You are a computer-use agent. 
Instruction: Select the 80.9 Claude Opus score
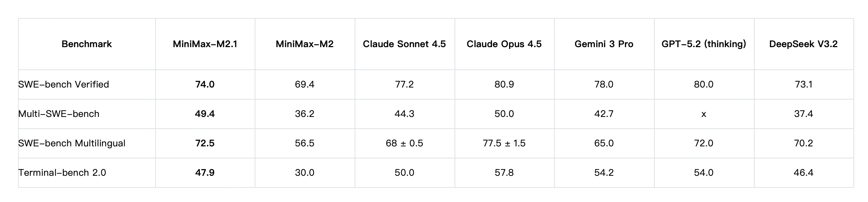[504, 84]
